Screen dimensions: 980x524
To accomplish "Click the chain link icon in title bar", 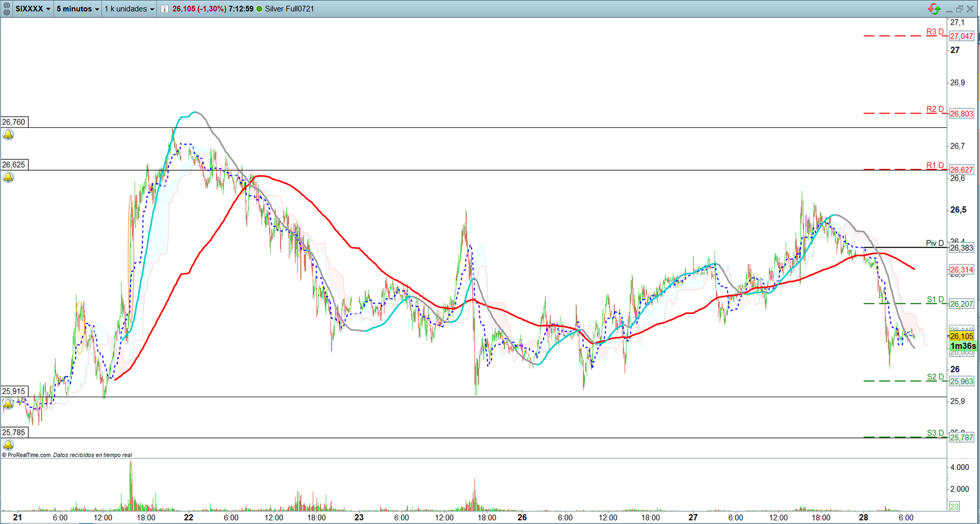I will pos(7,9).
